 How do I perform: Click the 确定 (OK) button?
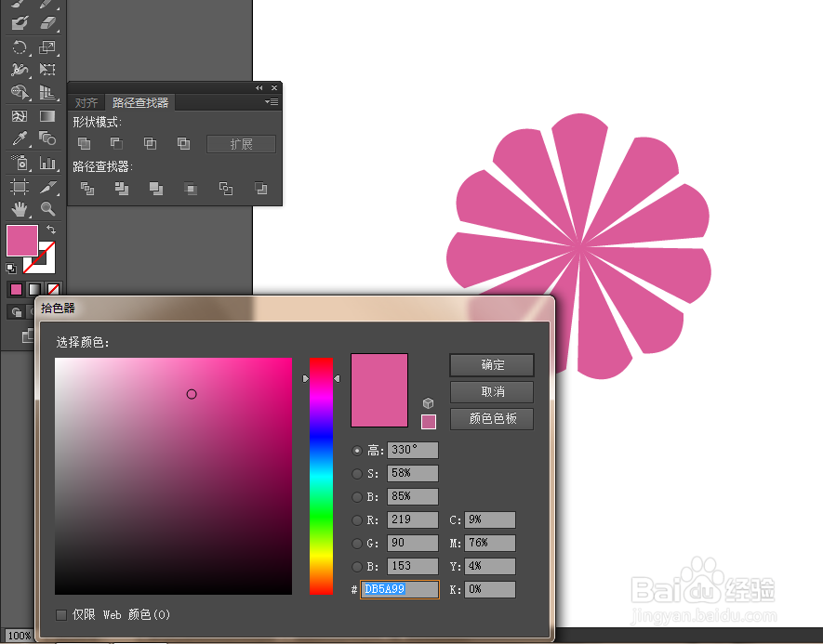(492, 365)
